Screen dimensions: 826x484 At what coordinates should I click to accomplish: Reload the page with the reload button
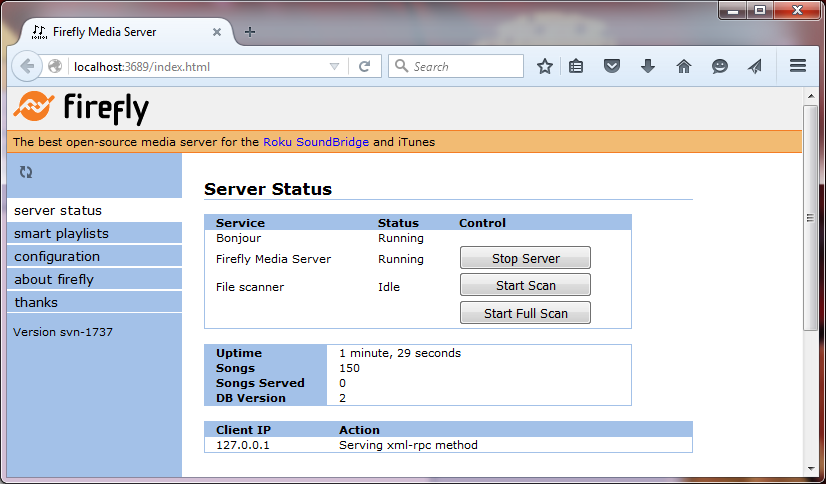(x=365, y=67)
